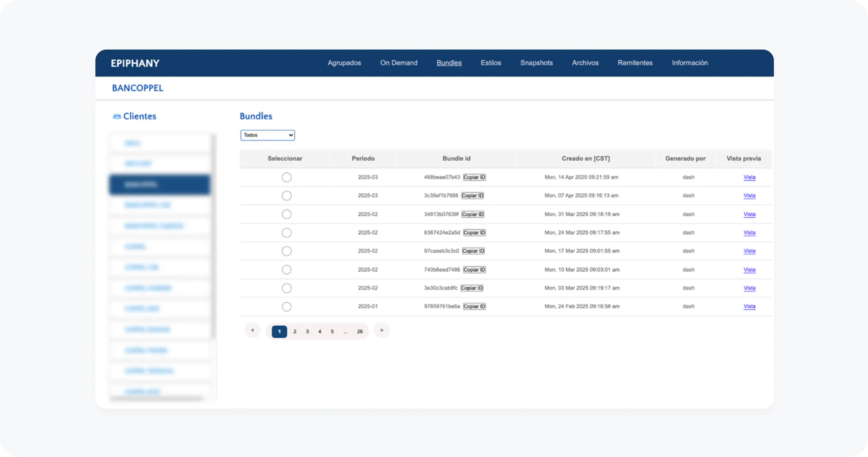
Task: Copy ID of bundle 468beae07b43
Action: coord(474,177)
